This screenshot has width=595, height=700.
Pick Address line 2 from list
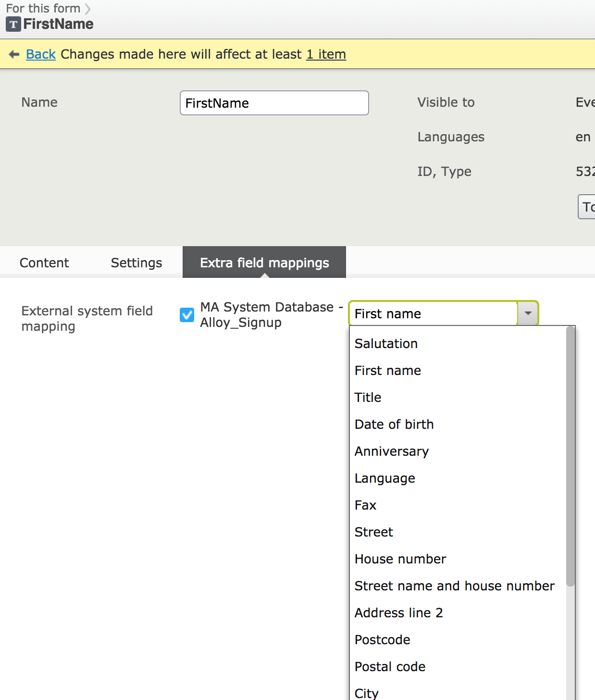pos(398,613)
